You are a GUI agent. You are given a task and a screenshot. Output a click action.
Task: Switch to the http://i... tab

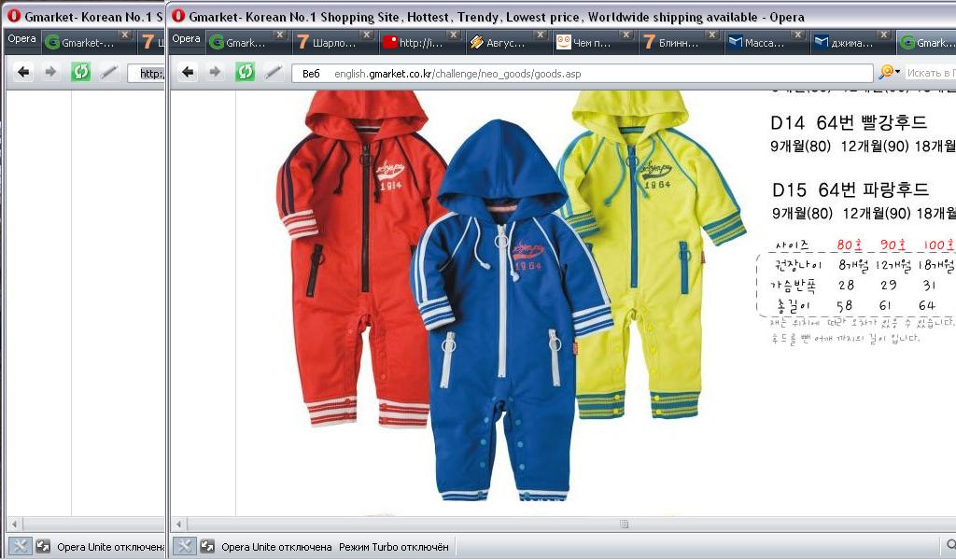click(420, 42)
